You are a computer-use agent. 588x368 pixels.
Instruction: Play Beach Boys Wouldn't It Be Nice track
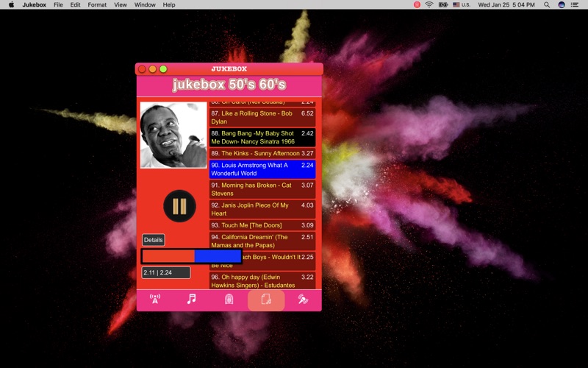279,261
